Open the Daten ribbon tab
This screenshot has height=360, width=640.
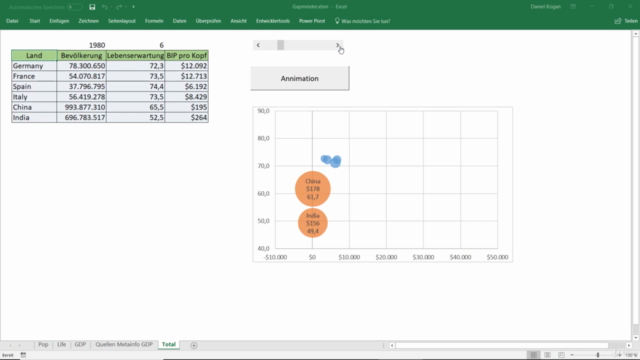(179, 21)
